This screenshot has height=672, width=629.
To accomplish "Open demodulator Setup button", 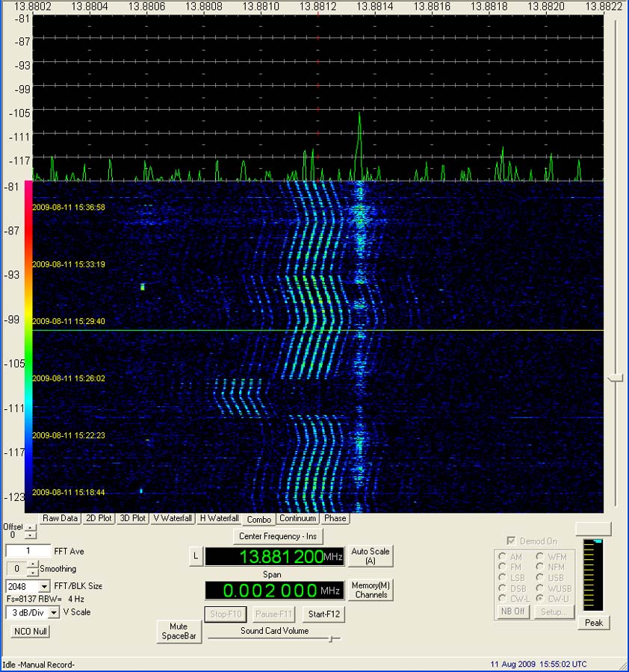I will [554, 612].
